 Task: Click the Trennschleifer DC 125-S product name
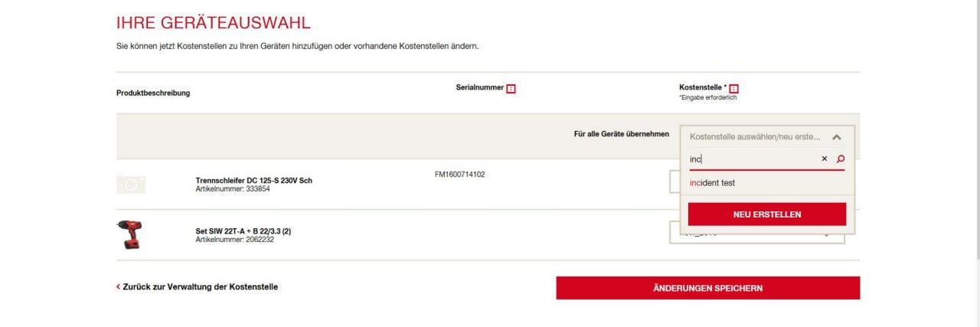[254, 181]
